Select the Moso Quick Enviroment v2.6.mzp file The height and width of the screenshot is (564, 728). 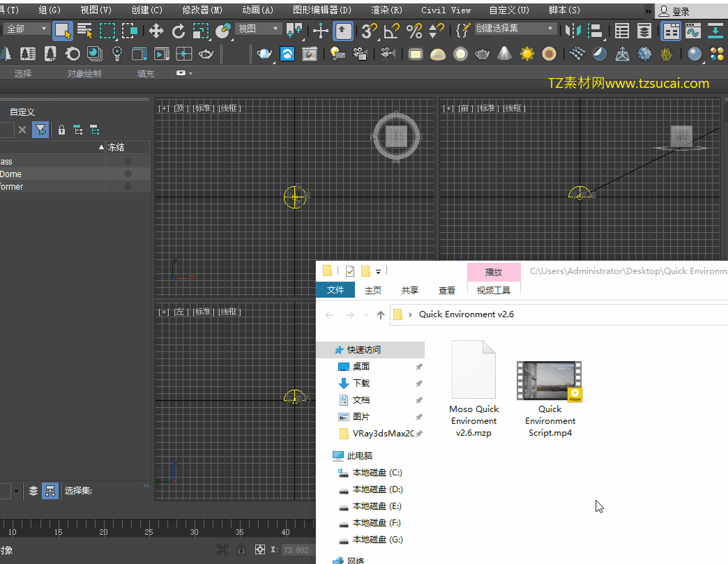click(473, 389)
